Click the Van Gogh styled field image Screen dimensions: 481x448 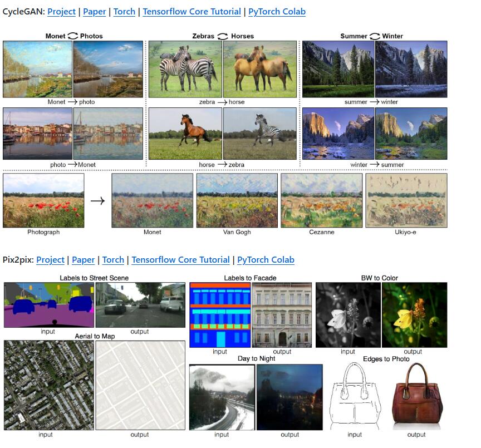pos(237,200)
